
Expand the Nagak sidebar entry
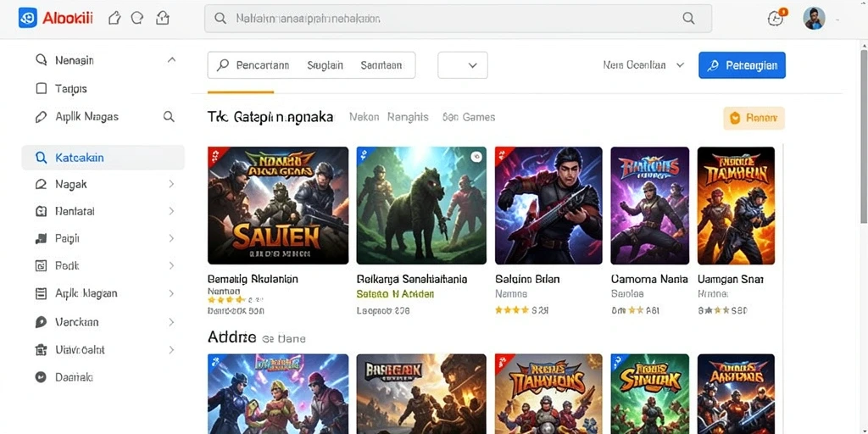pos(171,184)
